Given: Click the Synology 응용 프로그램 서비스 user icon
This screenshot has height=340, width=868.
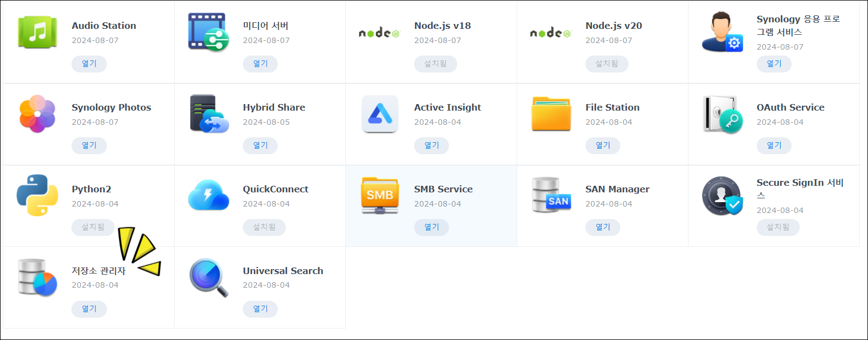Looking at the screenshot, I should click(722, 32).
